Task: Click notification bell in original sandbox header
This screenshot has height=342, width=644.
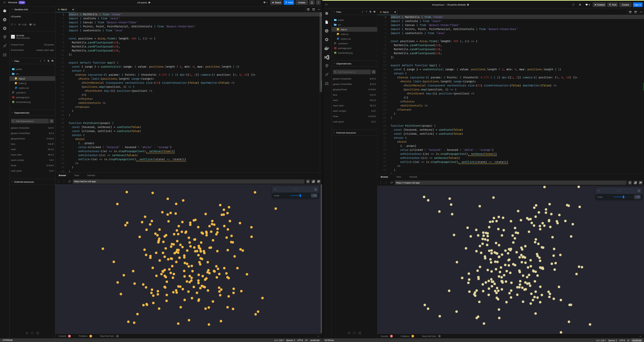Action: point(312,3)
